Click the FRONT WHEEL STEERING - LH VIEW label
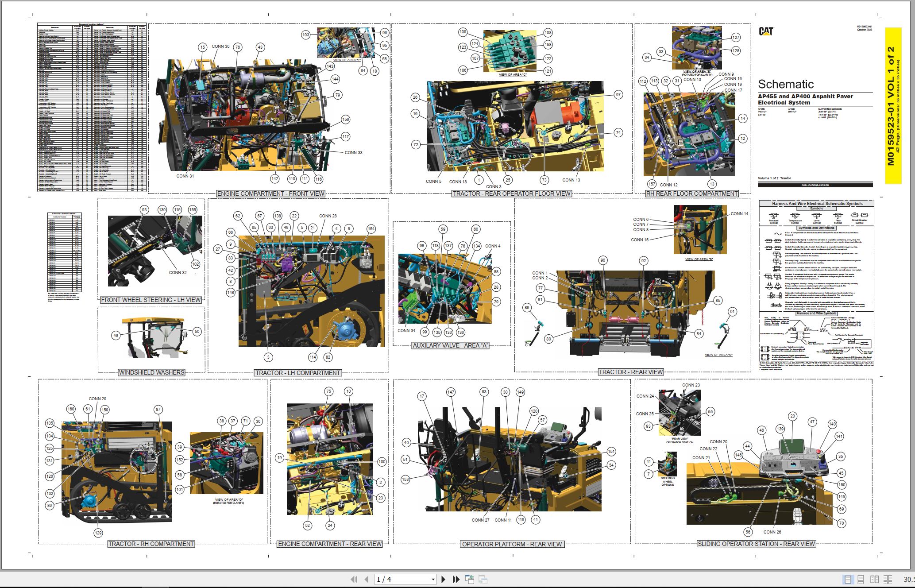The image size is (915, 588). coord(151,300)
